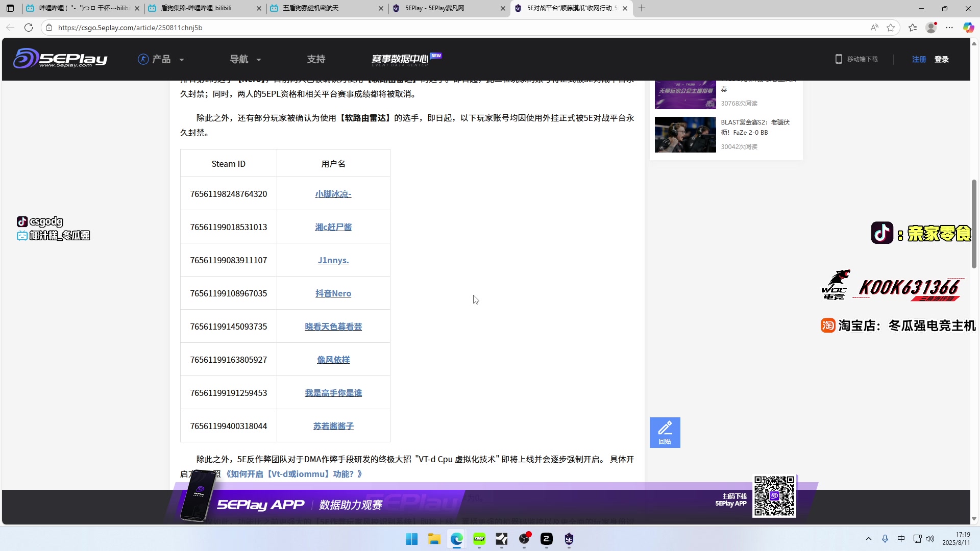Image resolution: width=980 pixels, height=551 pixels.
Task: Open the 支持 menu item
Action: (x=316, y=59)
